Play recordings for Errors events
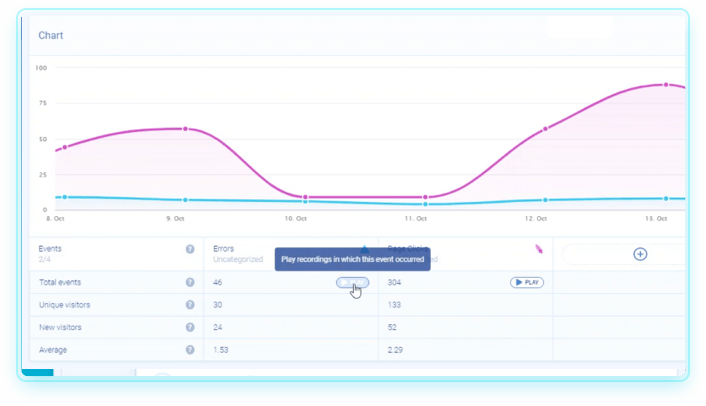 coord(353,283)
